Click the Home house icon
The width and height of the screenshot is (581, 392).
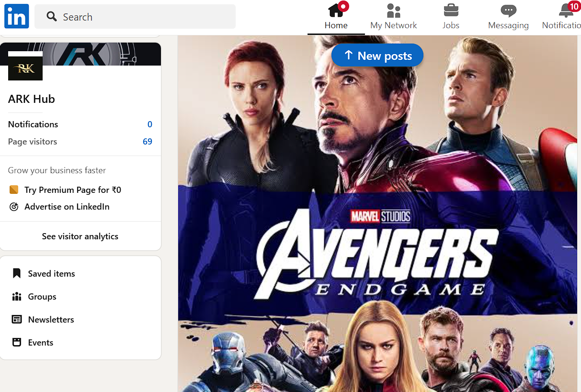click(336, 10)
